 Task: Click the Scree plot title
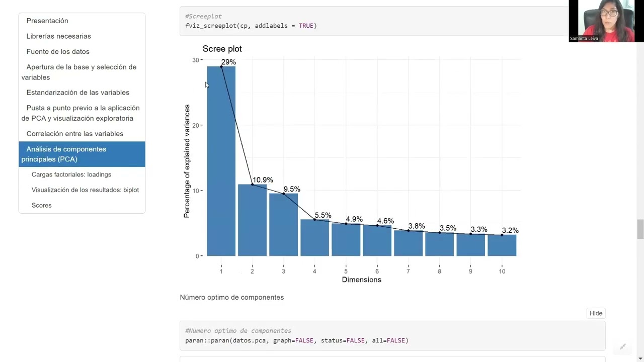(x=222, y=49)
